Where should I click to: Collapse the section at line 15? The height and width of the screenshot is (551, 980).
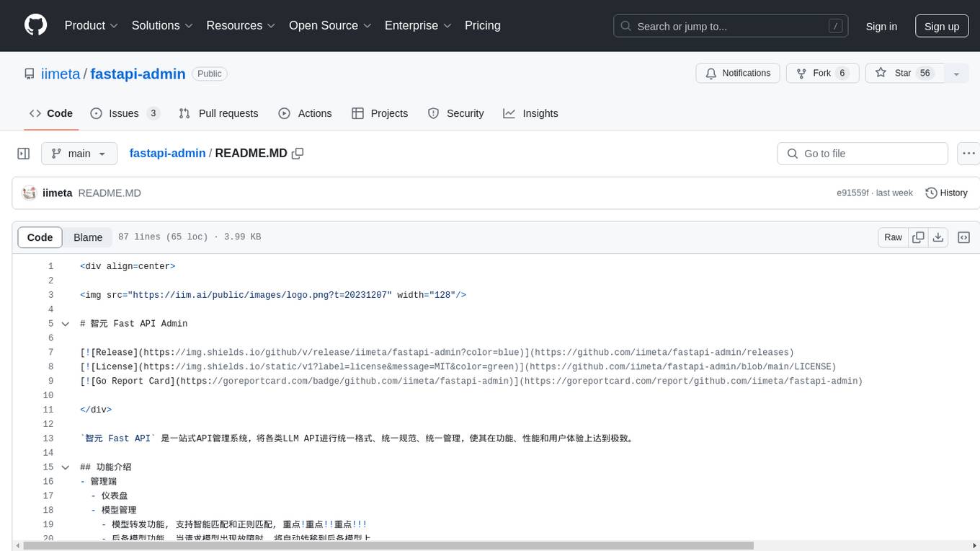pos(66,467)
